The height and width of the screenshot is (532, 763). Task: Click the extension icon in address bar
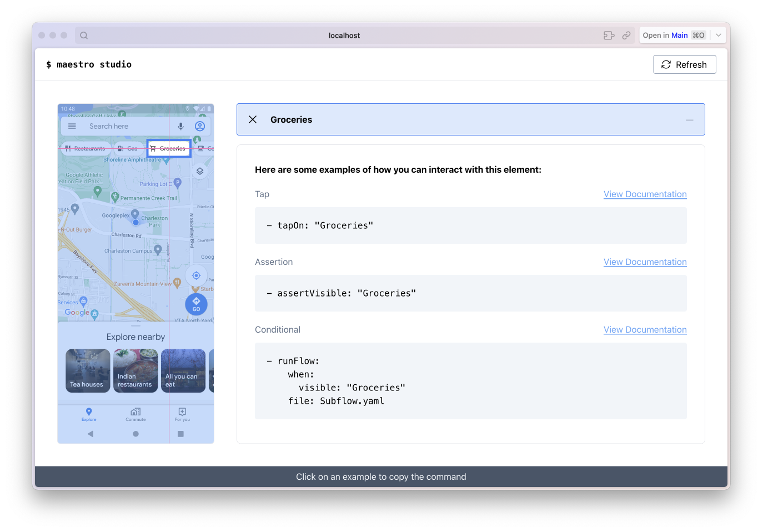[x=609, y=35]
